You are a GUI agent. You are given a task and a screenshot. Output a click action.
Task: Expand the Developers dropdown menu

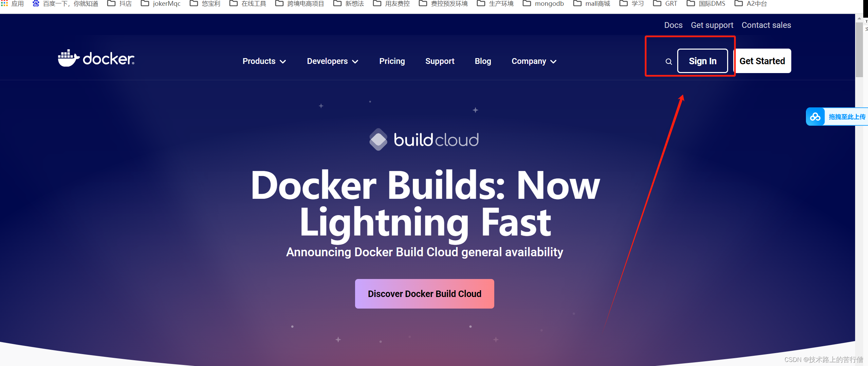click(332, 61)
